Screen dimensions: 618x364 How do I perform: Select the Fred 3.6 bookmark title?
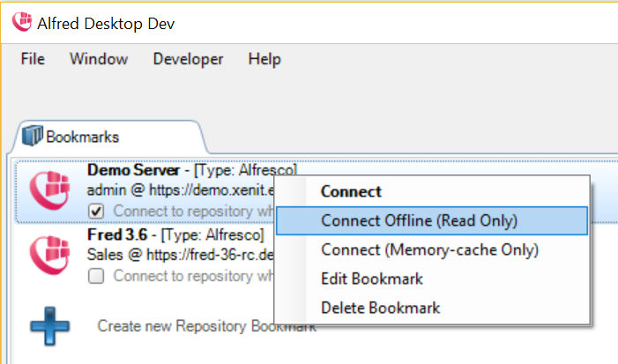tap(122, 236)
